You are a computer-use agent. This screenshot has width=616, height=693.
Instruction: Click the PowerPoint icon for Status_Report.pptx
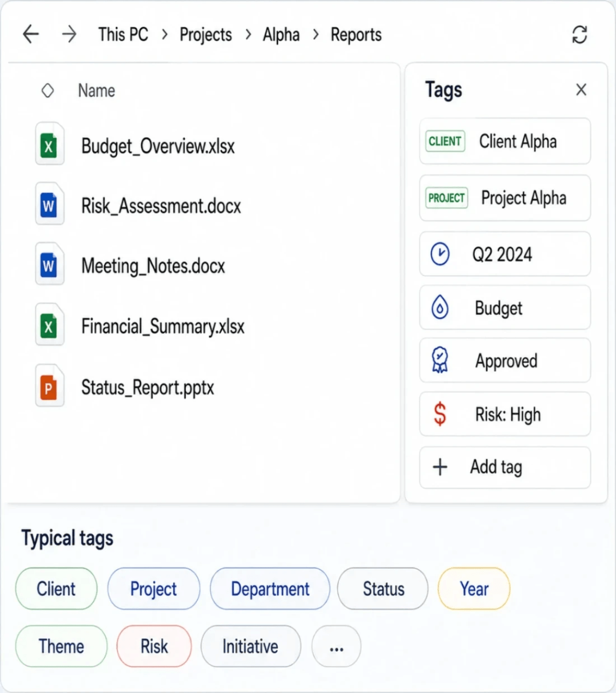point(50,386)
